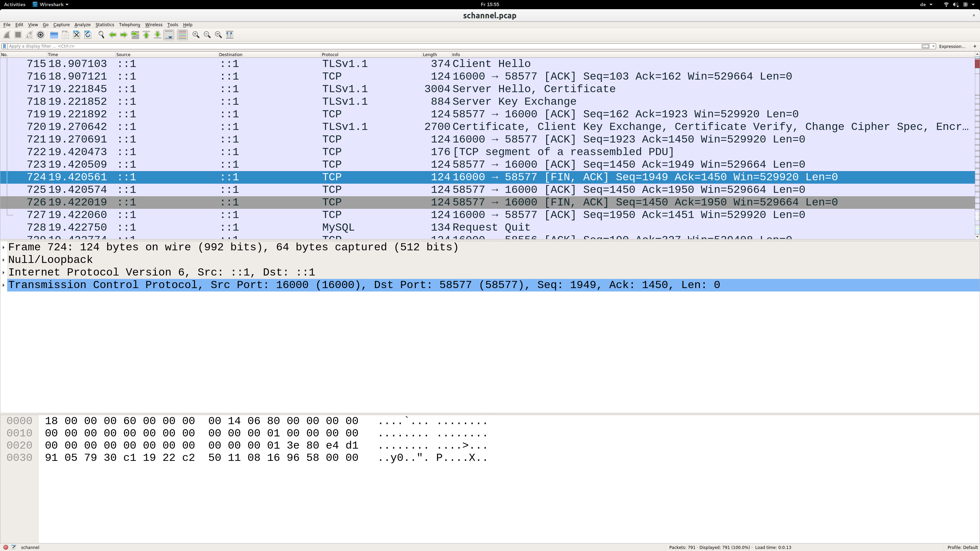Click the start capture shark fin icon
980x551 pixels.
(7, 35)
